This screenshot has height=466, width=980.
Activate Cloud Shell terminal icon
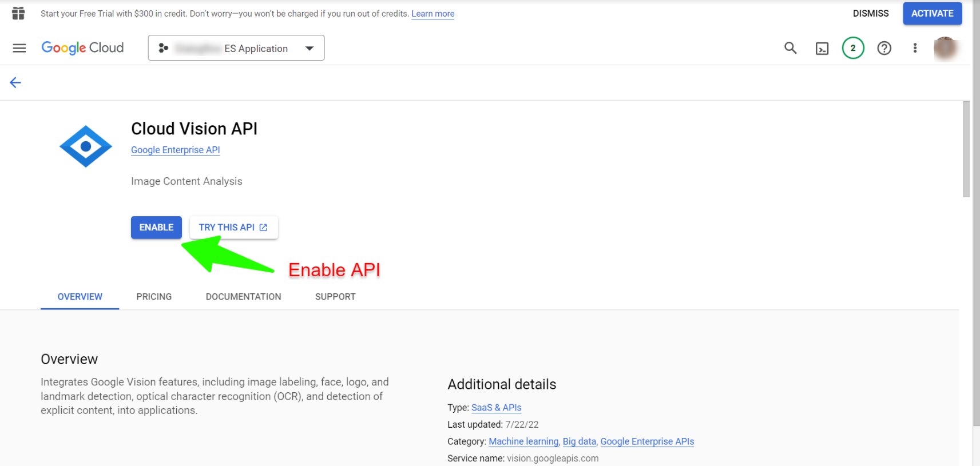point(822,49)
